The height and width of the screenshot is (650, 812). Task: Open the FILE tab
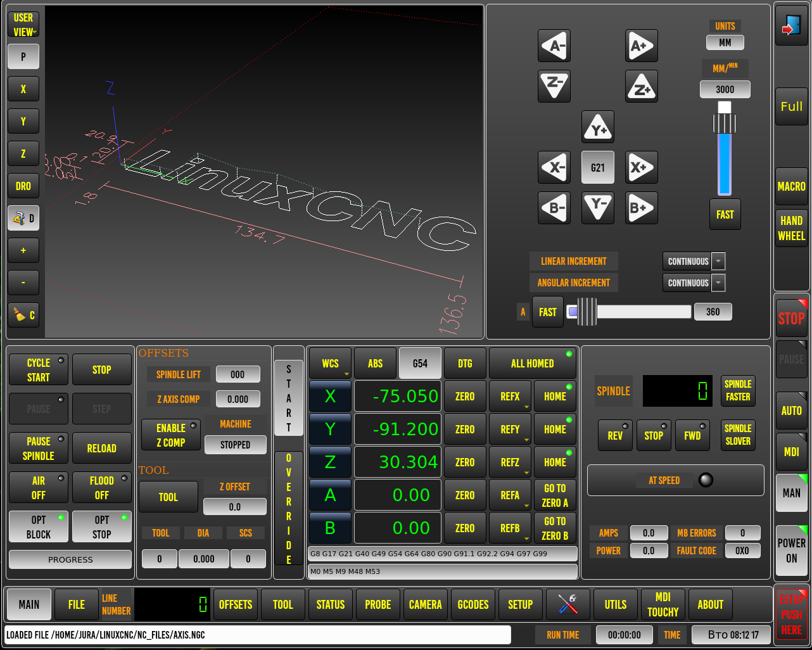click(77, 604)
